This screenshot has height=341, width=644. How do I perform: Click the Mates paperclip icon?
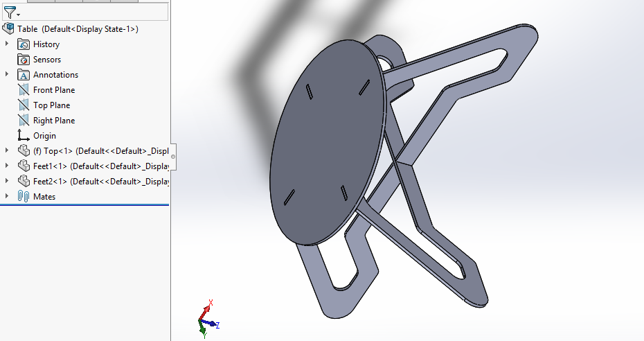[x=24, y=196]
